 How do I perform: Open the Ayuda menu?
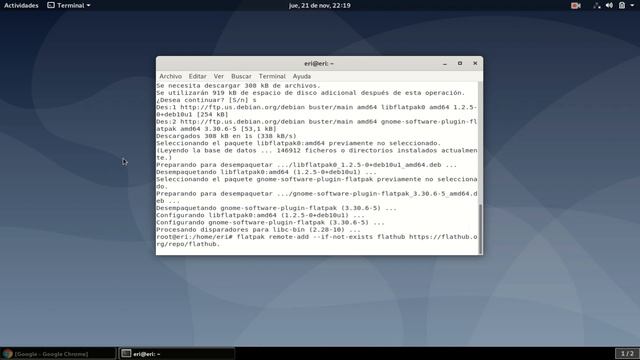302,76
